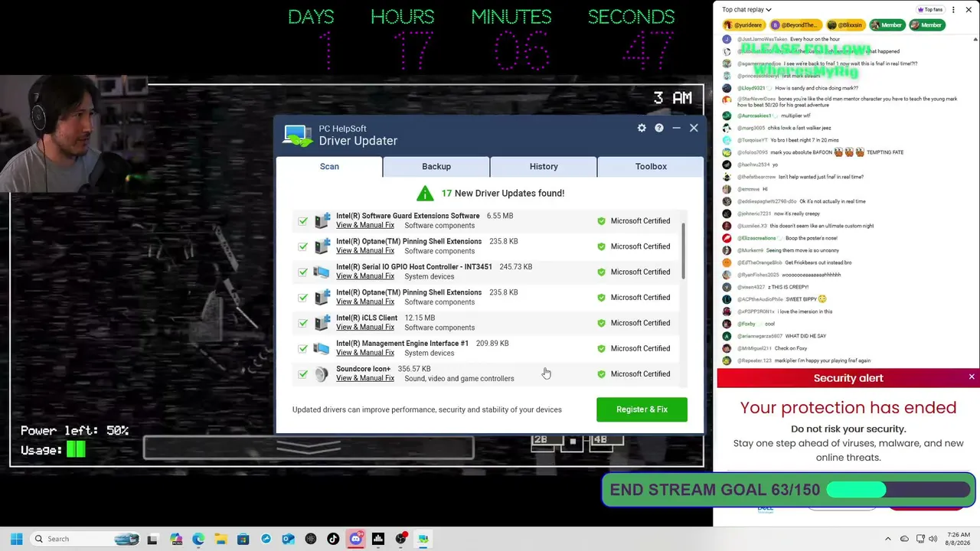Screen dimensions: 980x551
Task: Open Top fans in the chat header
Action: 929,10
